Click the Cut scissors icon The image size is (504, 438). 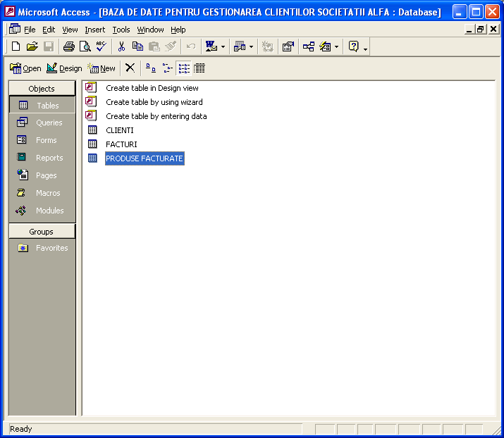click(x=121, y=47)
